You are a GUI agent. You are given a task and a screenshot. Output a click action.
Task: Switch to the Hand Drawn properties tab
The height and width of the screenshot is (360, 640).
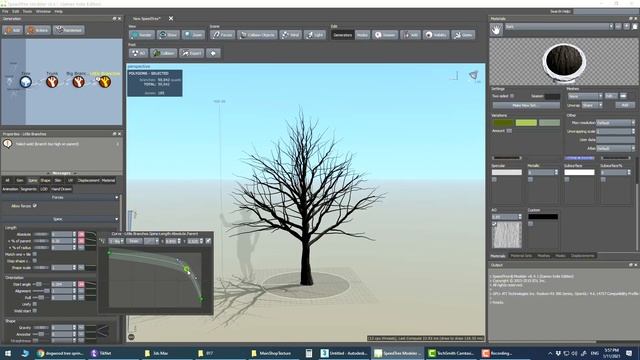point(62,189)
